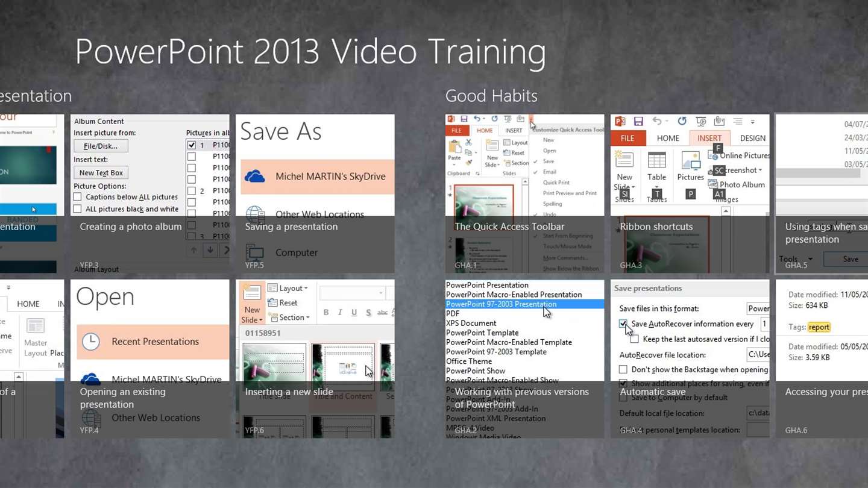This screenshot has width=868, height=488.
Task: Click the Italic I icon in Inserting a new slide thumbnail
Action: (340, 312)
